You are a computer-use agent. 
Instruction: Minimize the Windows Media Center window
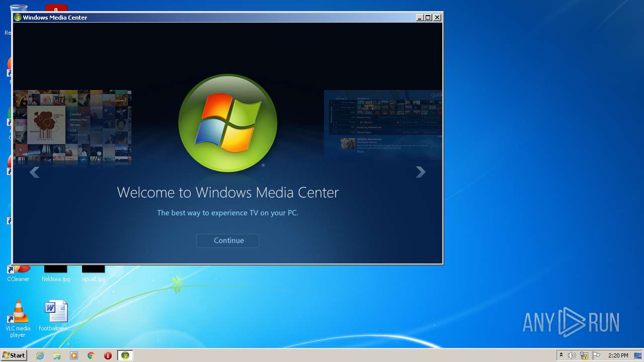[420, 17]
